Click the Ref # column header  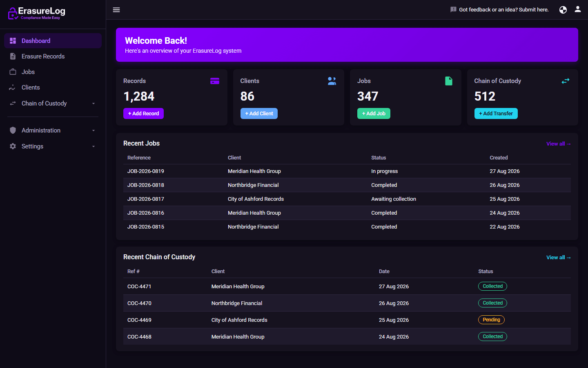[134, 272]
